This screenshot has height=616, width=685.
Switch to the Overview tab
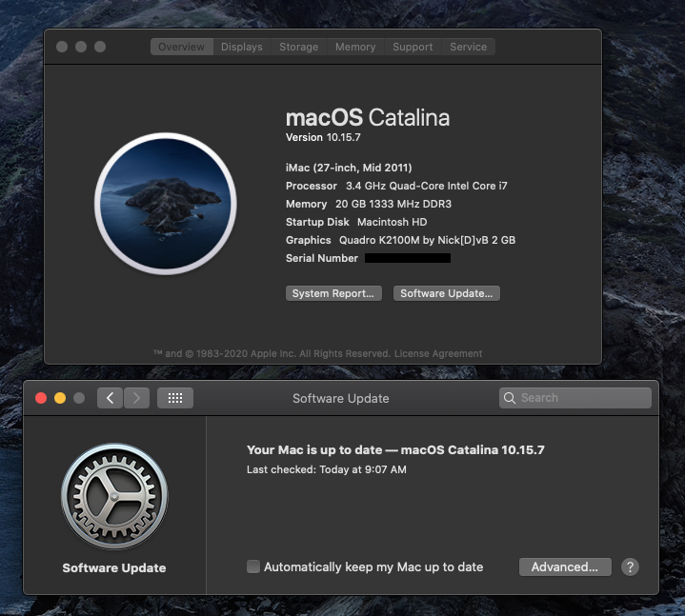181,47
